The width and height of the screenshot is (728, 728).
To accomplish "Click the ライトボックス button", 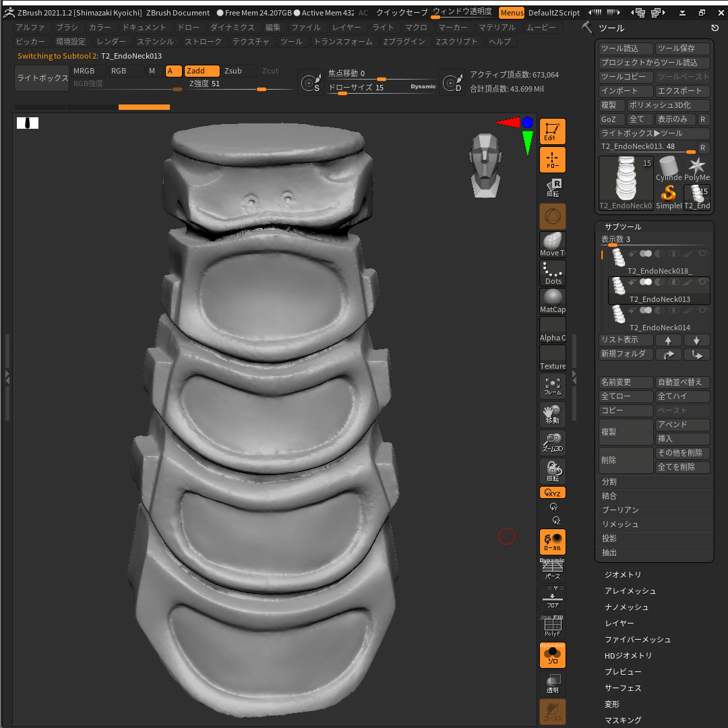I will pos(42,78).
